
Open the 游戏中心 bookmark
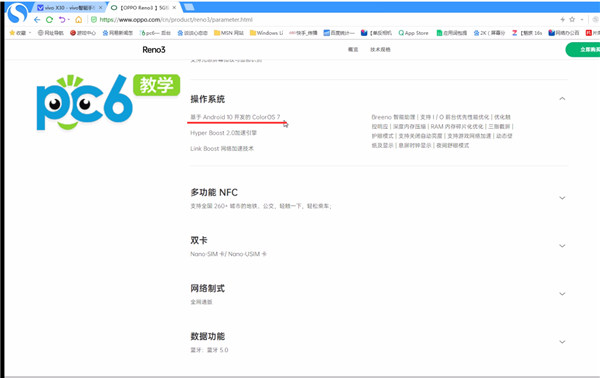click(83, 33)
